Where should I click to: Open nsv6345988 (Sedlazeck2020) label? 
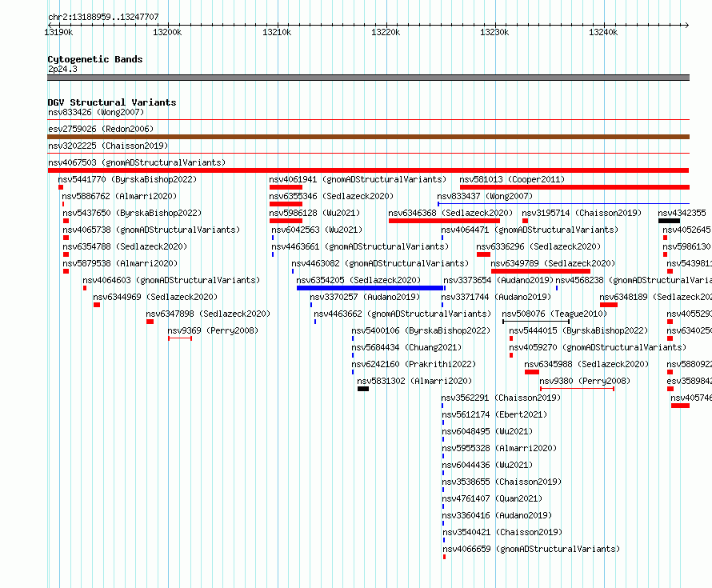point(586,364)
